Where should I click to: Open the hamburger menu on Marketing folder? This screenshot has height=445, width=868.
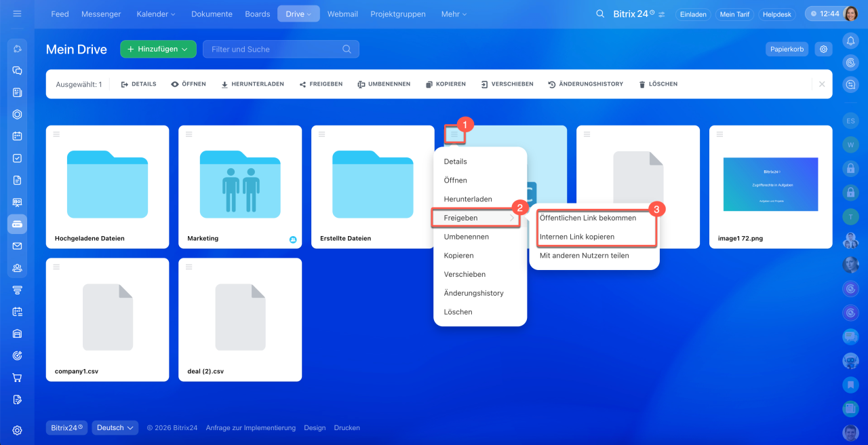click(190, 134)
